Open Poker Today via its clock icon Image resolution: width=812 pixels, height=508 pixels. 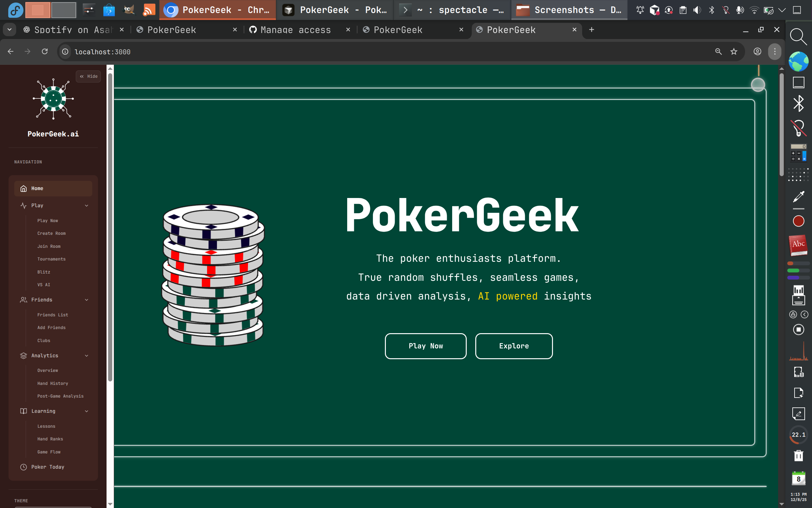[23, 467]
